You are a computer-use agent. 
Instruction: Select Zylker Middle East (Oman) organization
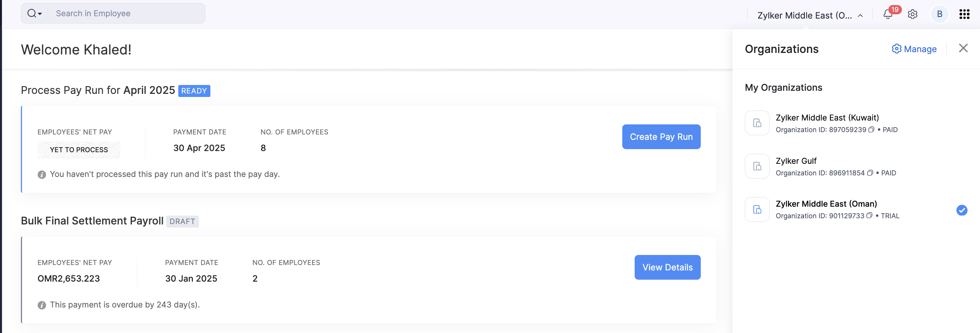pyautogui.click(x=826, y=204)
